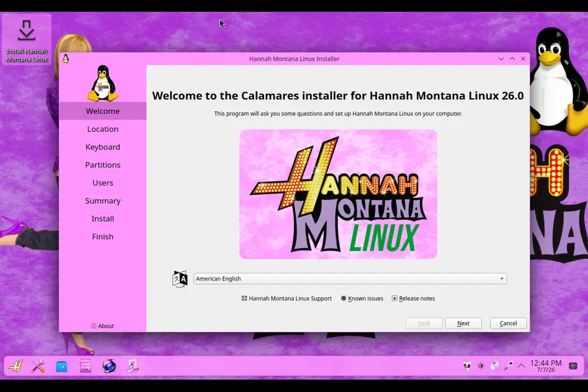Click the Next button
This screenshot has height=392, width=588.
[463, 323]
